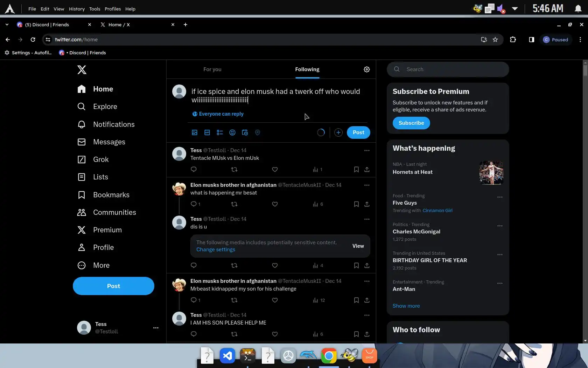Open the emoji picker in composer
The image size is (588, 368).
pos(232,132)
